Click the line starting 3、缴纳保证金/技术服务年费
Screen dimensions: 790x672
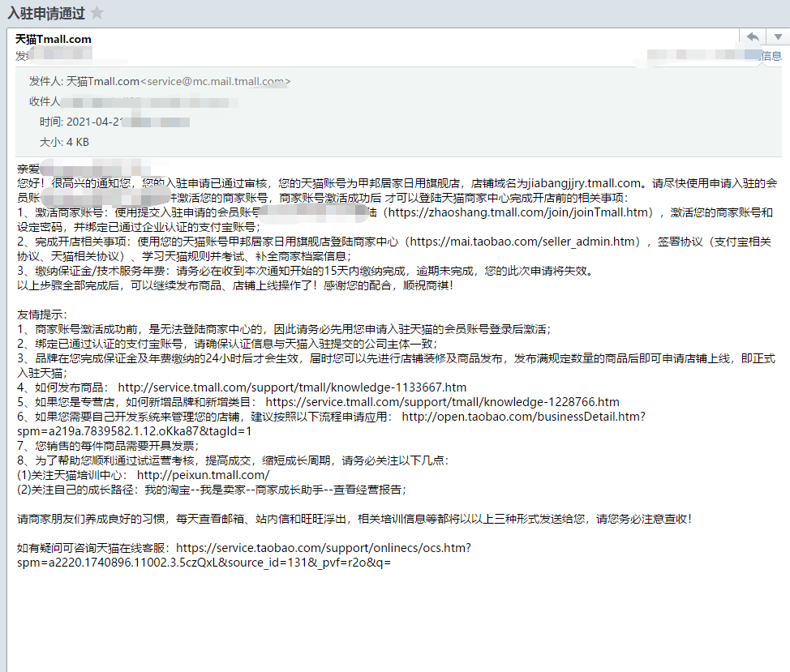306,271
